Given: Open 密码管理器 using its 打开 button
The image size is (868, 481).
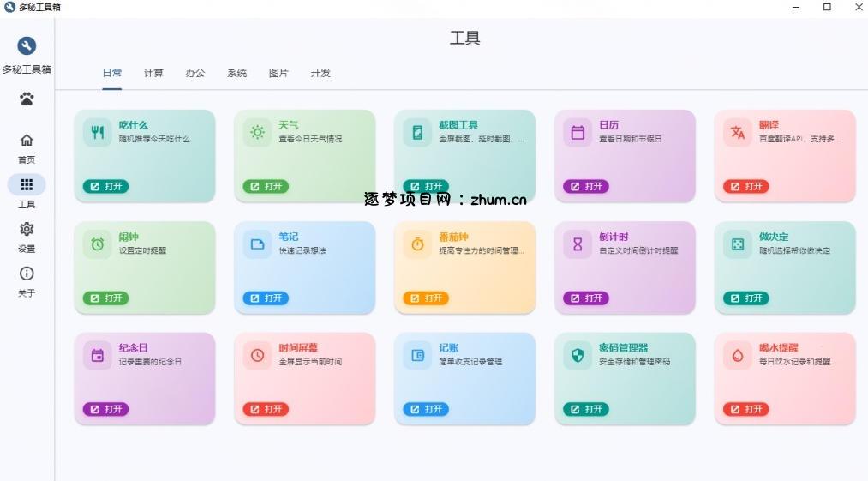Looking at the screenshot, I should pyautogui.click(x=586, y=409).
